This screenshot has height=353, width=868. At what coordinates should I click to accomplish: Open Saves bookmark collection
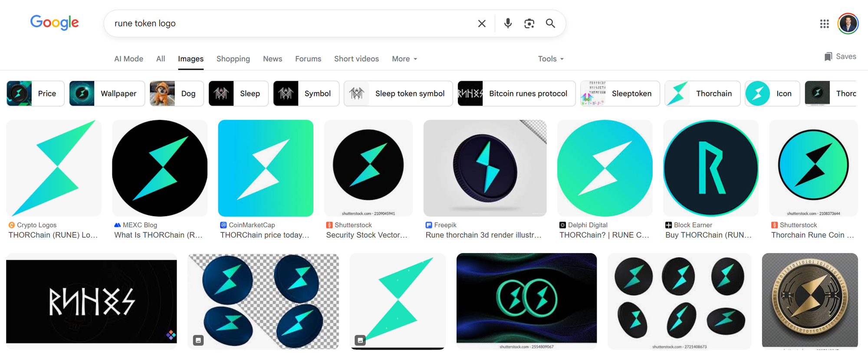[840, 56]
